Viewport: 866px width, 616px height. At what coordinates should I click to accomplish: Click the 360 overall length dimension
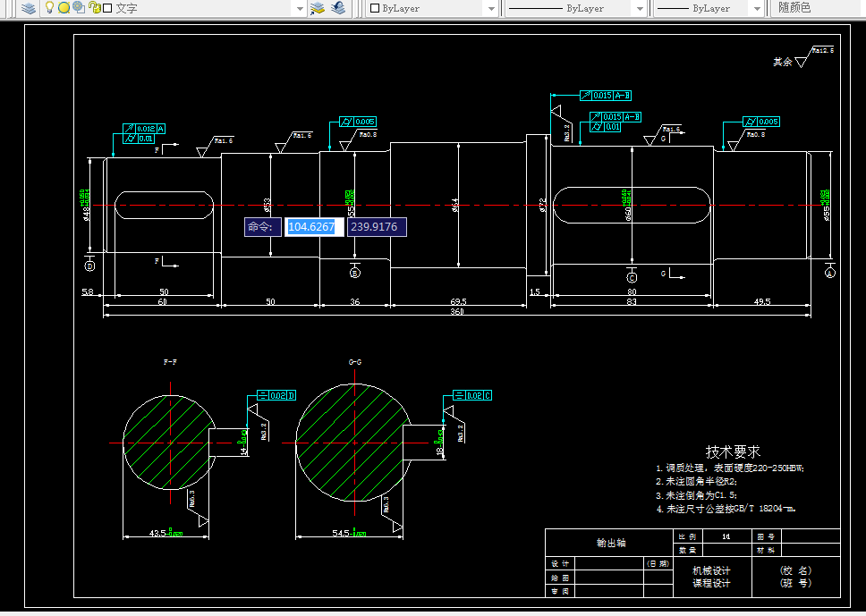point(457,312)
